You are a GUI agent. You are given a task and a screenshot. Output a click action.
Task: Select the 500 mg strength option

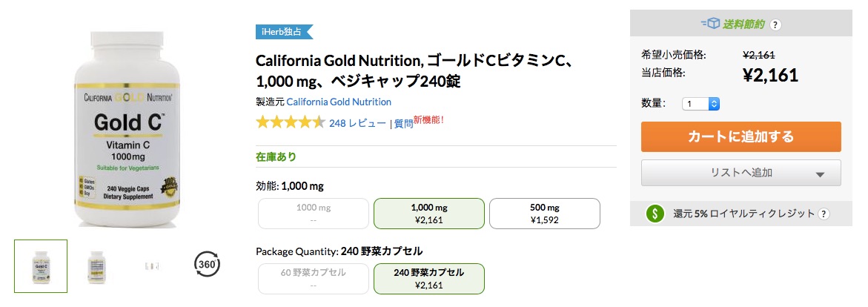coord(545,214)
